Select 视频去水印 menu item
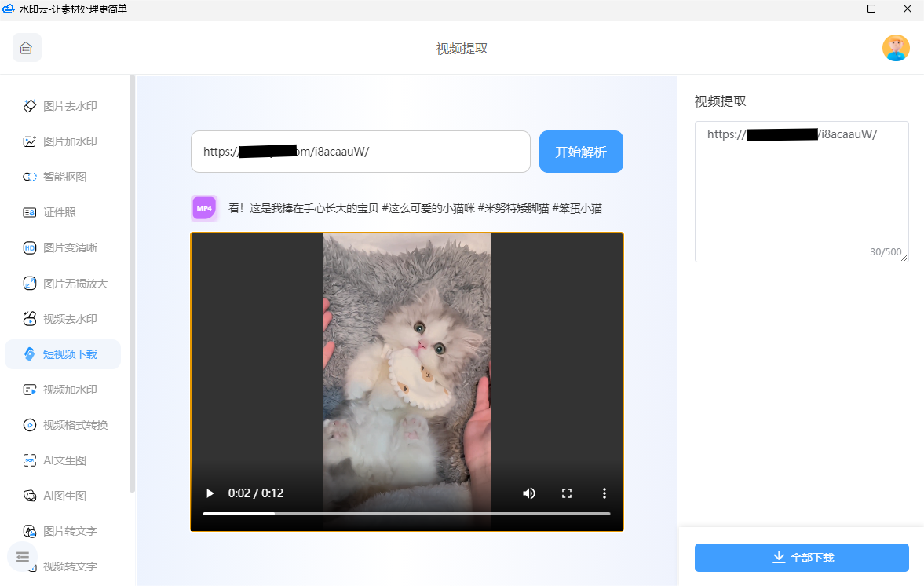This screenshot has height=586, width=924. pyautogui.click(x=63, y=319)
